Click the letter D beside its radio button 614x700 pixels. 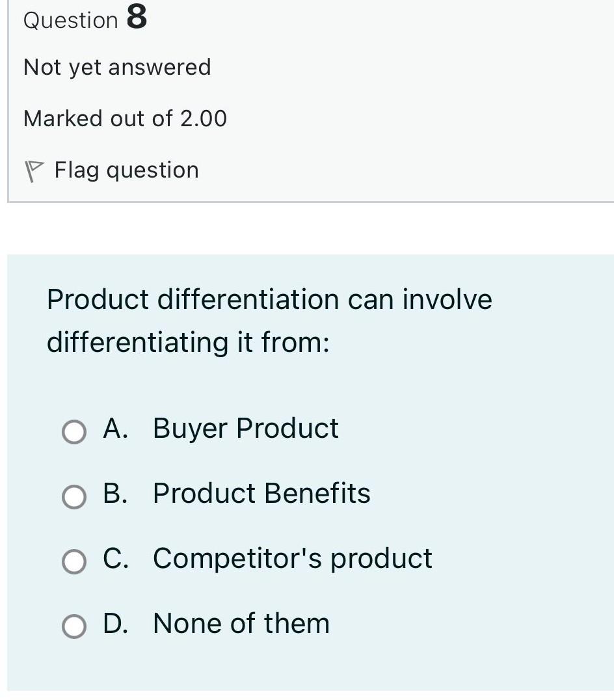point(115,623)
